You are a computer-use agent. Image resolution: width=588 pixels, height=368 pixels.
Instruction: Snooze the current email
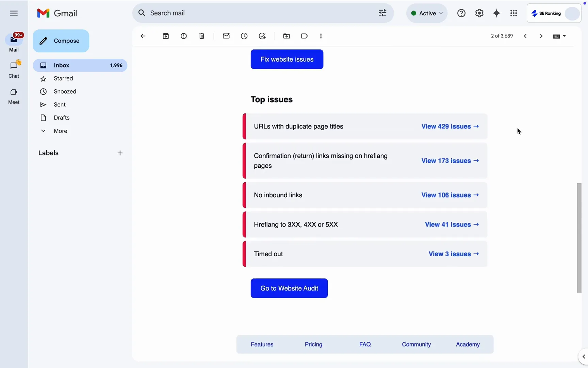click(244, 36)
